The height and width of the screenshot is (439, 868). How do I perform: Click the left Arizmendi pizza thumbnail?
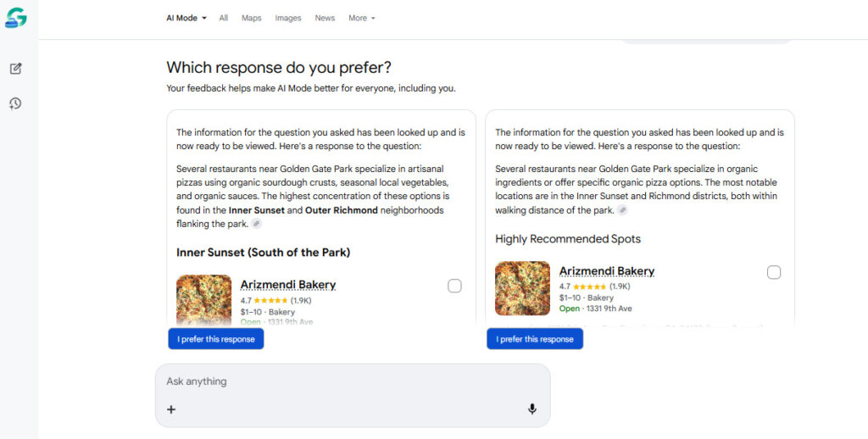(x=203, y=300)
